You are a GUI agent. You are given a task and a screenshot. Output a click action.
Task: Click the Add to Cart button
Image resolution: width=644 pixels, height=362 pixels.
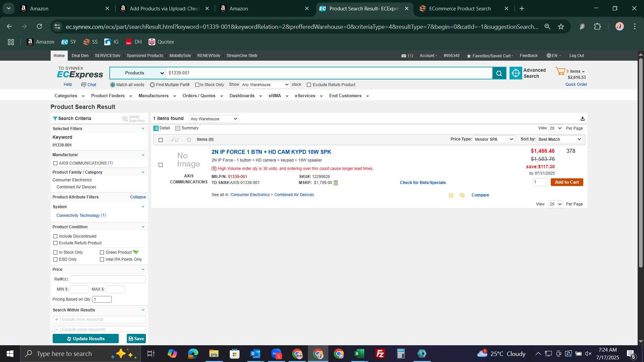pyautogui.click(x=567, y=182)
